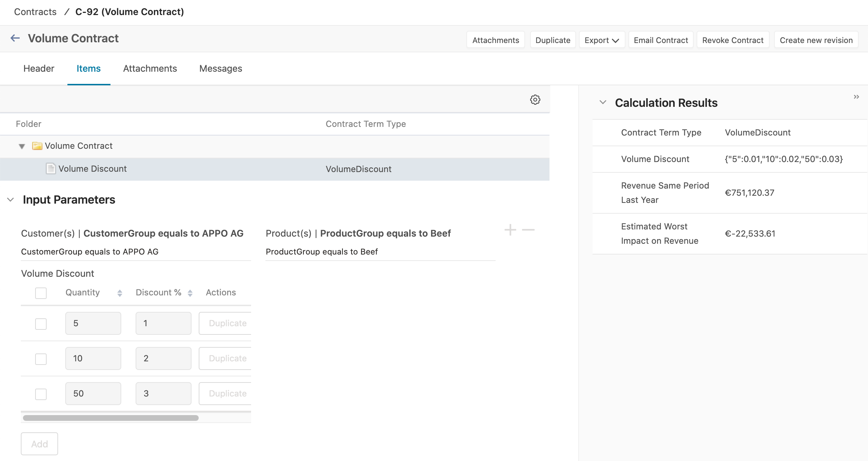Open the Export dropdown
Screen dimensions: 868x461
coord(602,40)
